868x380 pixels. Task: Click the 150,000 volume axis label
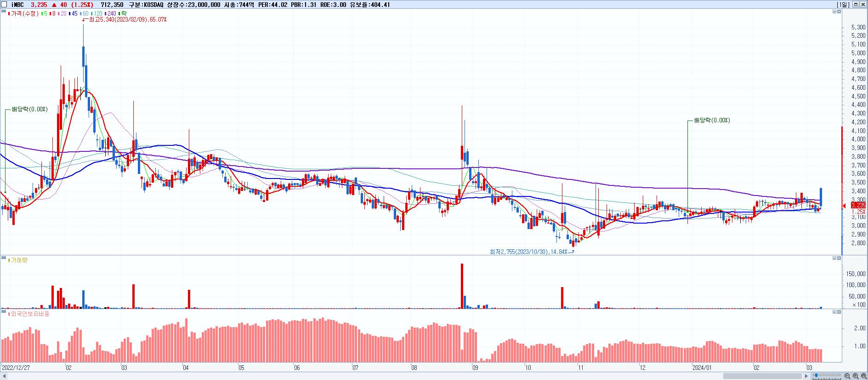(x=856, y=274)
